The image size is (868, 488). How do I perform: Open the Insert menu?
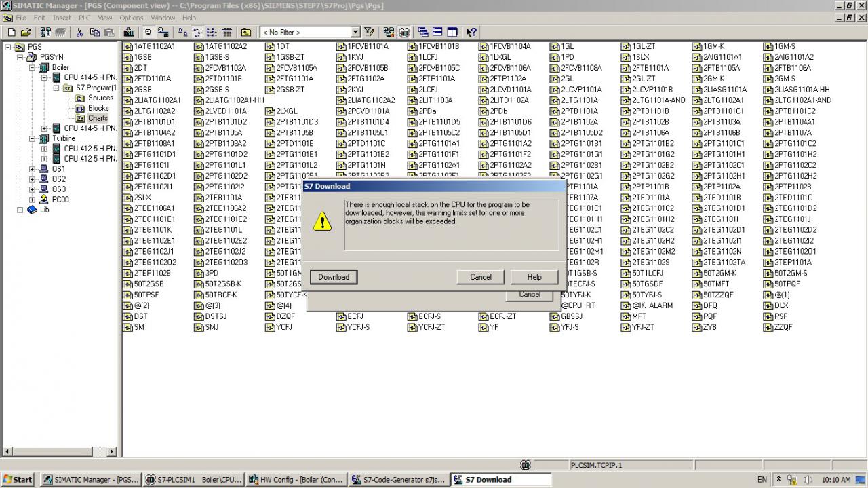click(62, 18)
